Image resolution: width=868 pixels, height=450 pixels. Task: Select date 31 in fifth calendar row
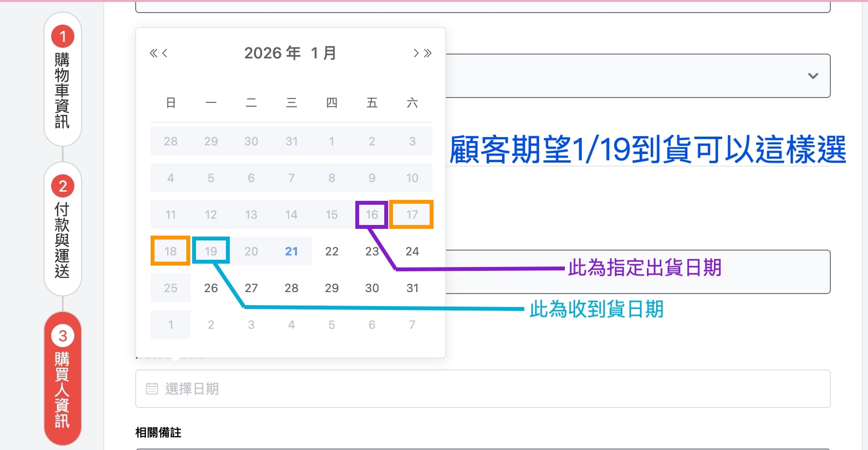pyautogui.click(x=412, y=288)
